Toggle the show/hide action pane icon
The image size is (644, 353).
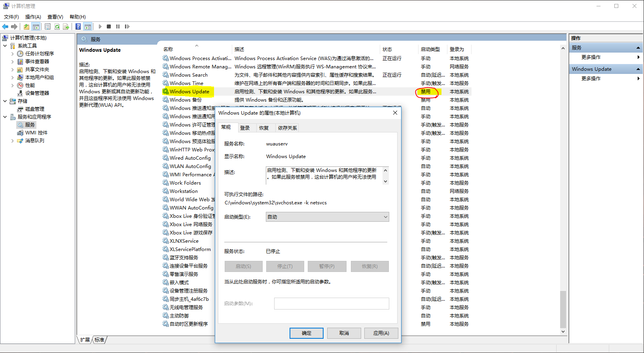[88, 26]
